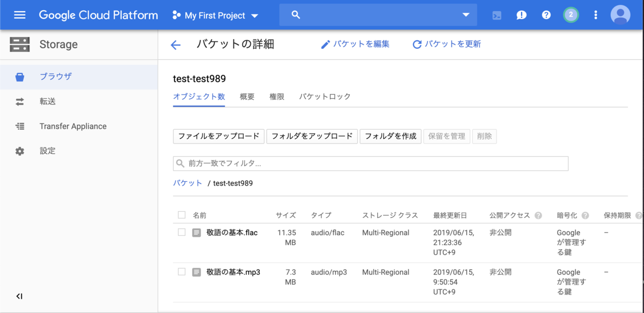Click the top search input field
644x313 pixels.
pyautogui.click(x=377, y=15)
